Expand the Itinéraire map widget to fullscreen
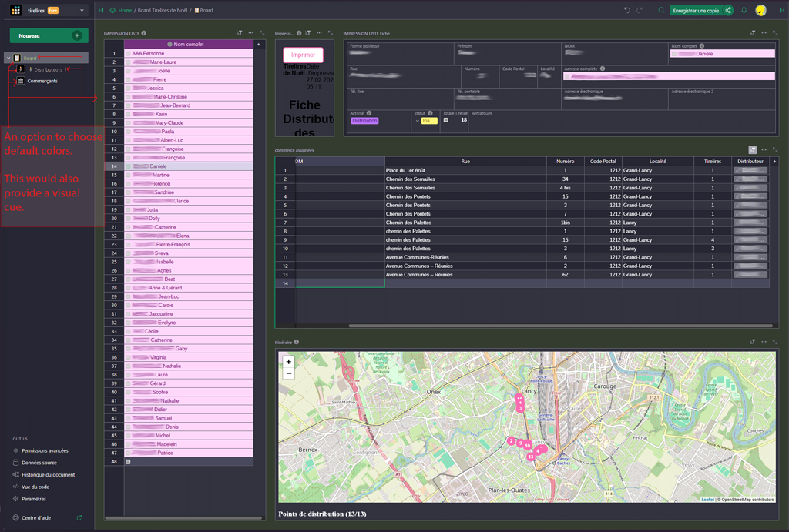 (x=775, y=342)
